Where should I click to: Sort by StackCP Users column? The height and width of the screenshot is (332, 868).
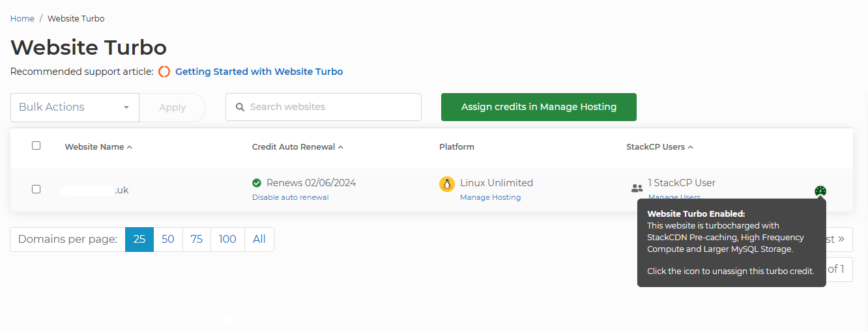tap(659, 147)
